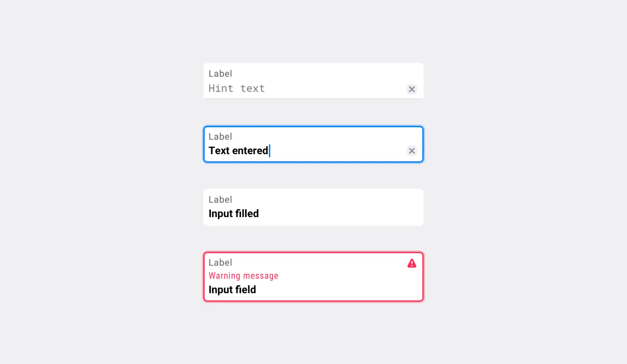
Task: Click blank area between "Hint text" and X icon
Action: click(x=334, y=89)
